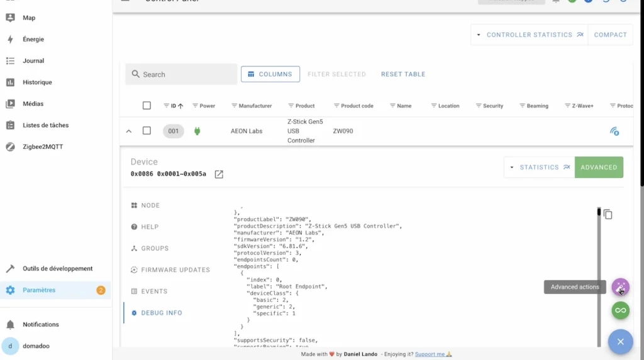Open the Map sidebar item

pos(55,18)
